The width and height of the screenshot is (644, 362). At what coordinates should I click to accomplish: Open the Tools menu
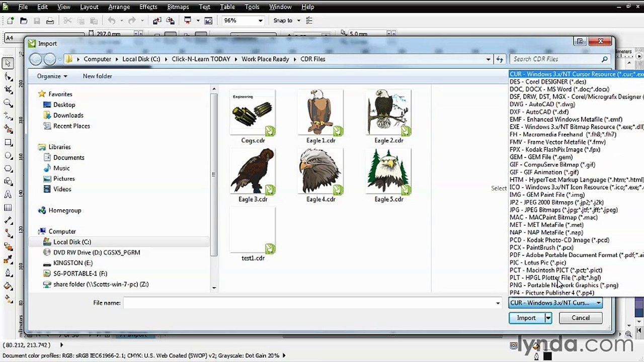tap(252, 7)
